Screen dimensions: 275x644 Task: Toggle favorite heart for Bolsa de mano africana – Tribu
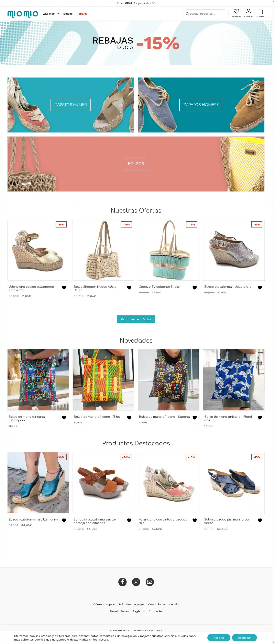[129, 418]
